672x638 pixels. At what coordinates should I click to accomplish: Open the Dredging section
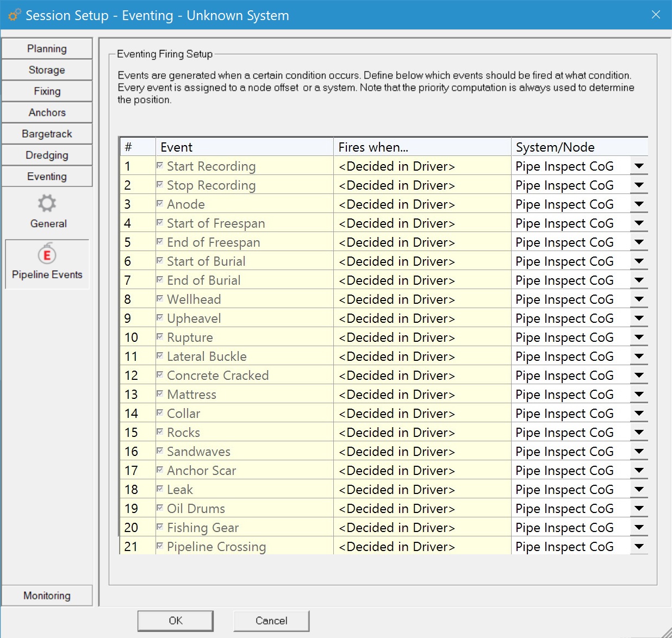pos(47,155)
